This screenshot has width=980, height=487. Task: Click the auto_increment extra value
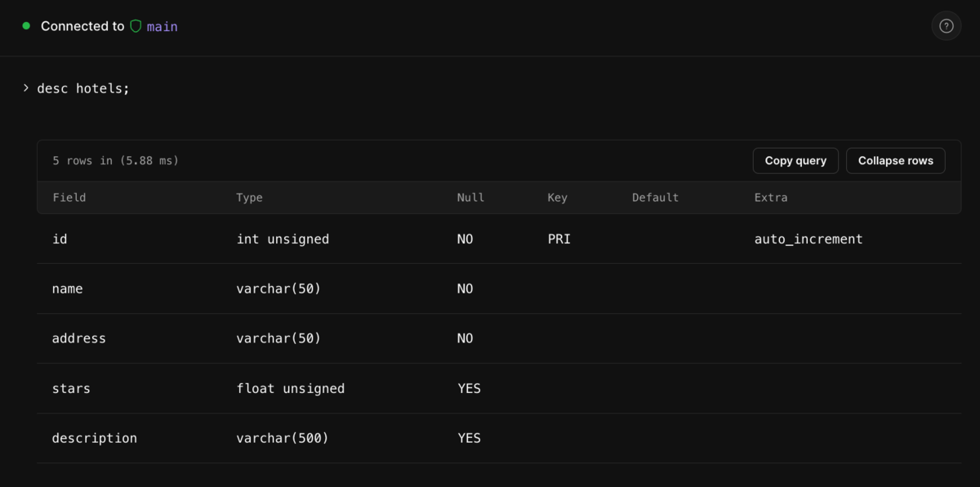click(x=808, y=239)
